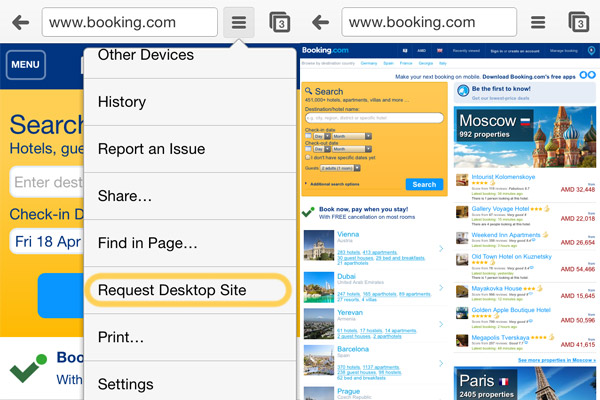Tap the left browser's URL address bar
The width and height of the screenshot is (600, 400).
coord(130,22)
